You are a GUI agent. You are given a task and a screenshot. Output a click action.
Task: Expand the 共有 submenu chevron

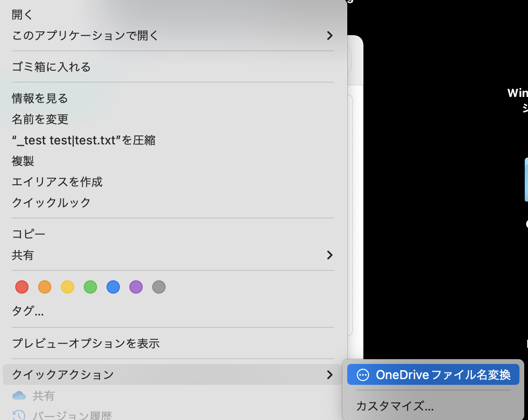click(x=330, y=255)
